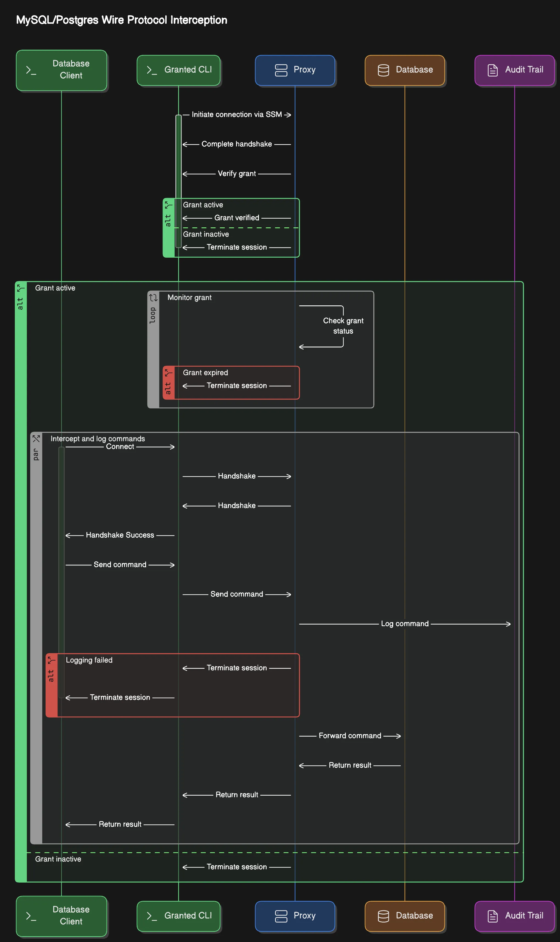
Task: Click the diagram title 'MySQL/Postgres Wire Protocol Interception'
Action: tap(122, 20)
